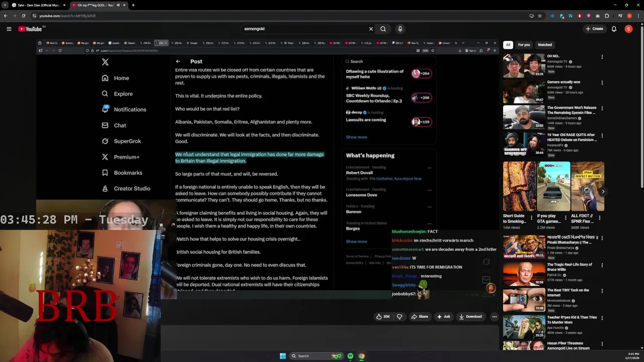The image size is (644, 362).
Task: Select the All filter chip
Action: coord(508,45)
